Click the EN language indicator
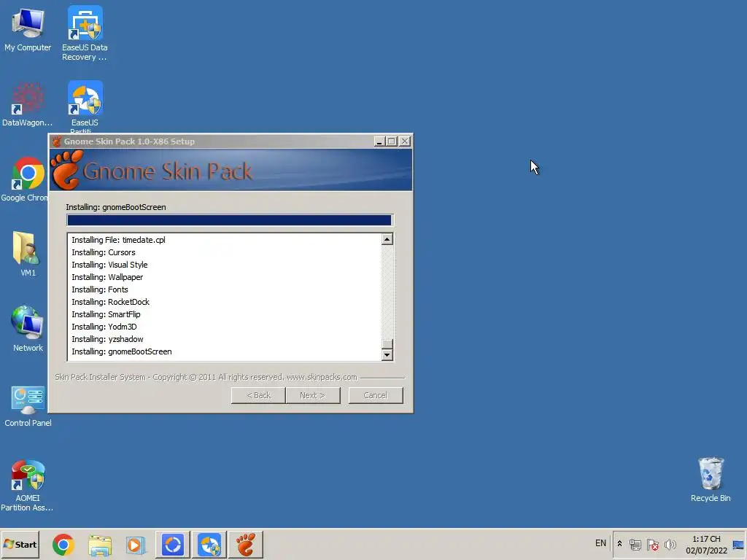The width and height of the screenshot is (747, 560). [x=600, y=543]
